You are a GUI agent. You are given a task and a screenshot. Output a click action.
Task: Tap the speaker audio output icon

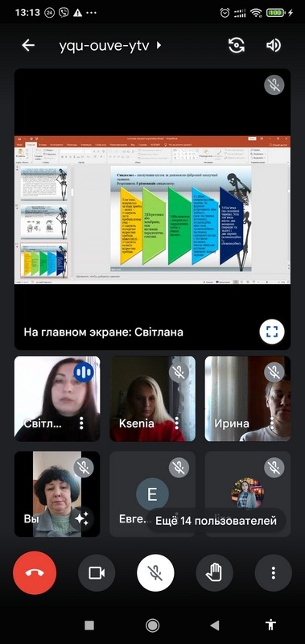click(x=274, y=45)
